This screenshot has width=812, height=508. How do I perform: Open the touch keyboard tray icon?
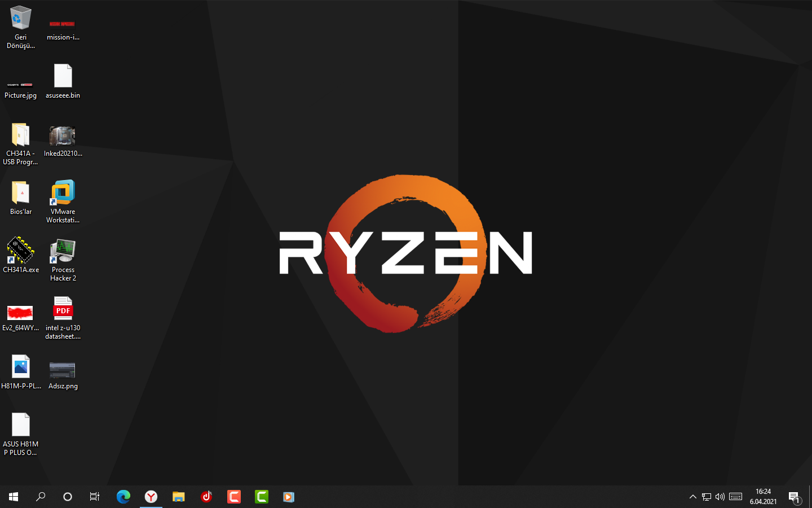[x=736, y=497]
